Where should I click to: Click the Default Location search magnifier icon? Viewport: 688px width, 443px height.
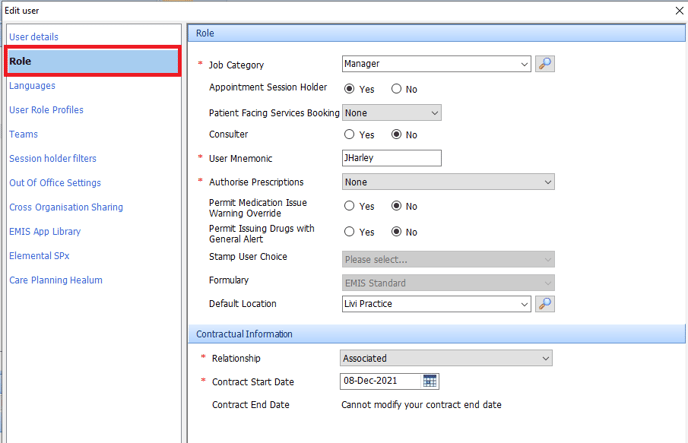coord(544,304)
